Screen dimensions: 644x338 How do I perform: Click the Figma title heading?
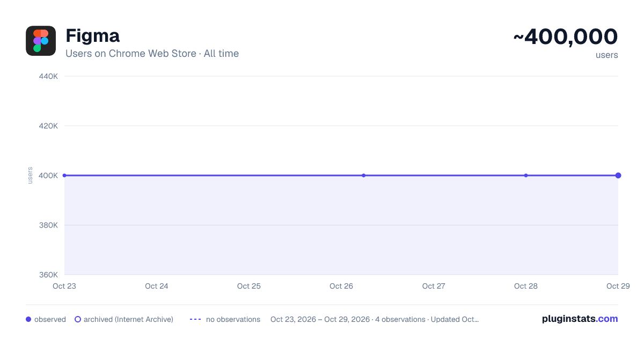(x=92, y=36)
